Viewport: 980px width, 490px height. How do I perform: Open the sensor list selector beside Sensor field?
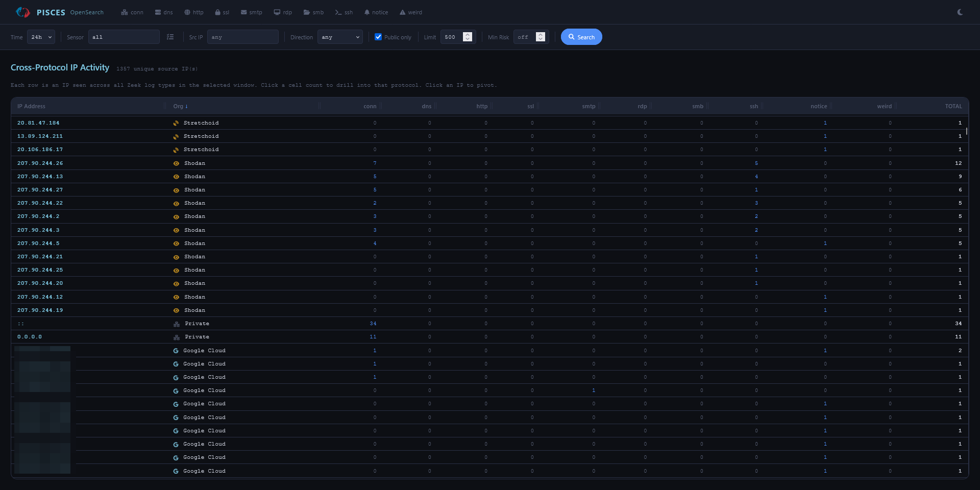pos(170,37)
